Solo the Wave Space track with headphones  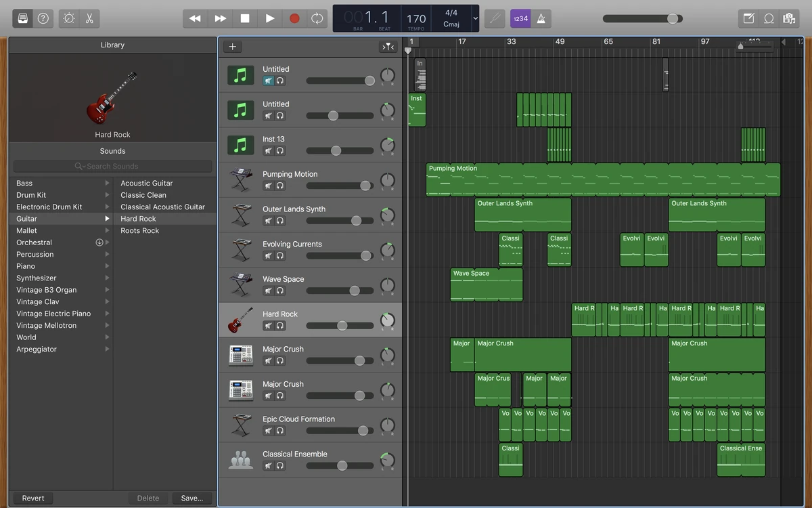280,291
